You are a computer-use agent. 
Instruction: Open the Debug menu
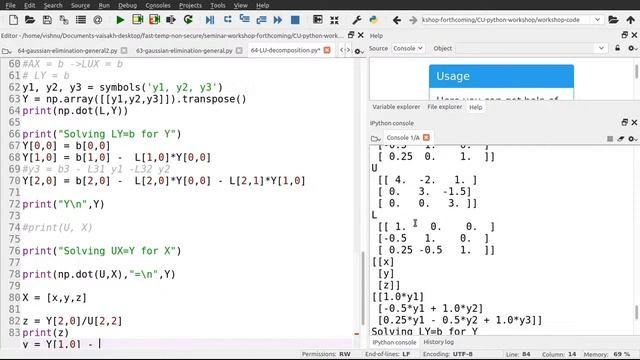pos(127,5)
